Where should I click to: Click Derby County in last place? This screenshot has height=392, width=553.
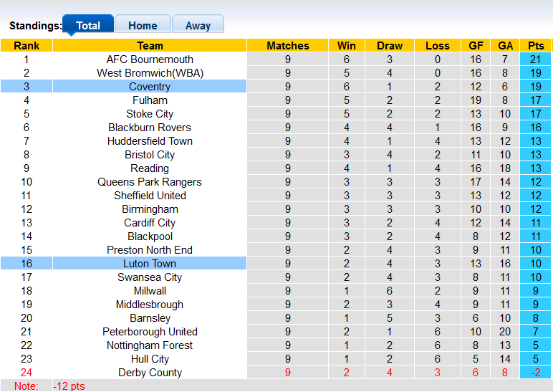pos(150,373)
